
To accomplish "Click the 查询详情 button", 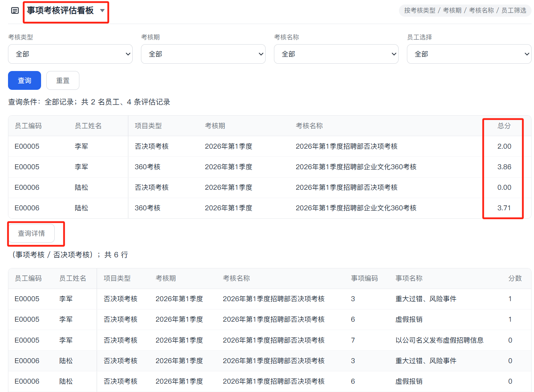I will (x=31, y=233).
